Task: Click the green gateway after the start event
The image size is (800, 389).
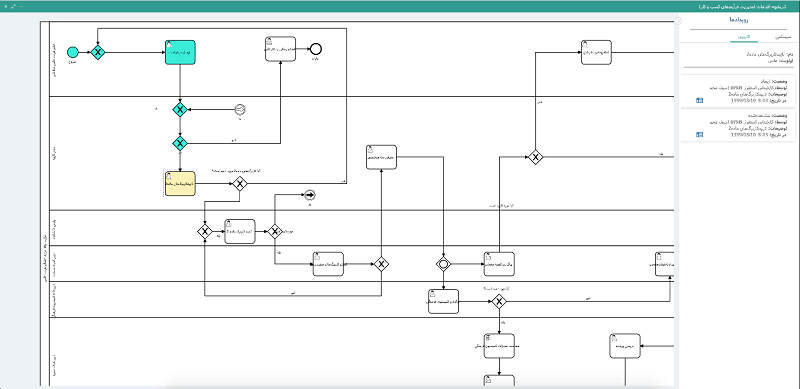Action: [x=97, y=52]
